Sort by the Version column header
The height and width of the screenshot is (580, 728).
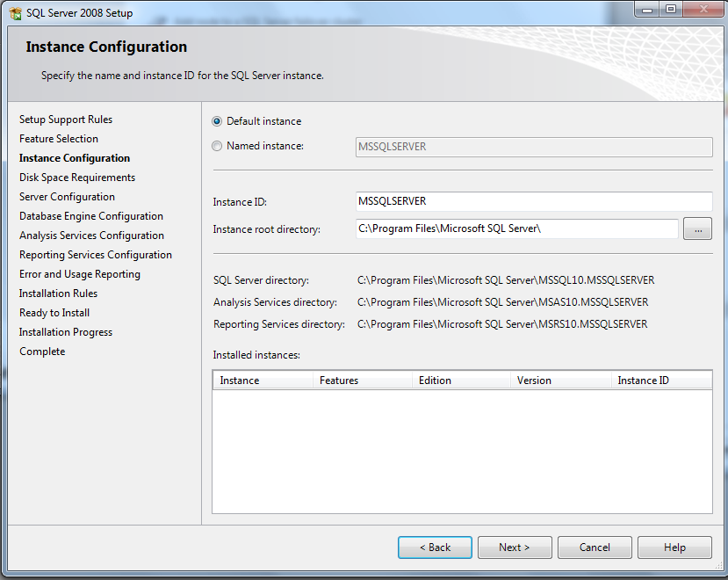(561, 381)
